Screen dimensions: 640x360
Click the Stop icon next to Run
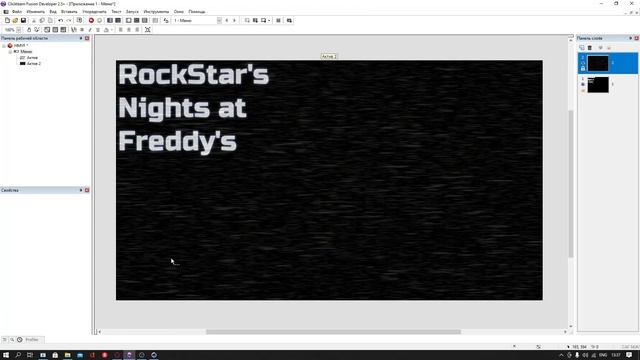99,20
